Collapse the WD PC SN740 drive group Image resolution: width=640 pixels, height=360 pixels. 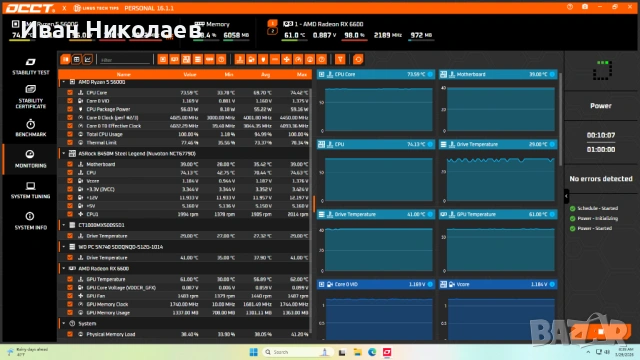click(64, 247)
